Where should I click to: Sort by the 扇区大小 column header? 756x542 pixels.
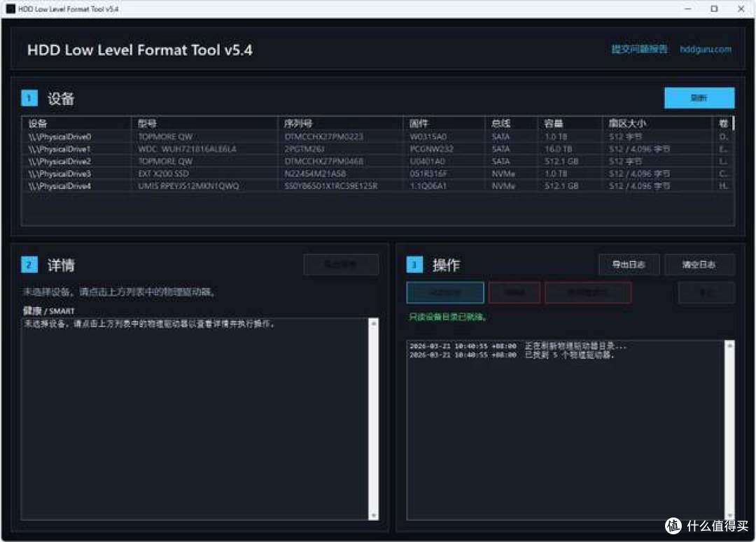[x=657, y=123]
